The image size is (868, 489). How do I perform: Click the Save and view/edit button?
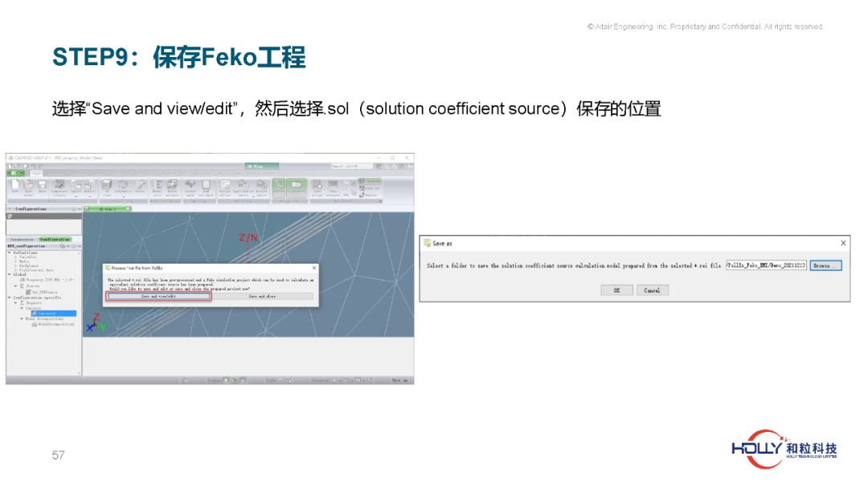point(158,296)
